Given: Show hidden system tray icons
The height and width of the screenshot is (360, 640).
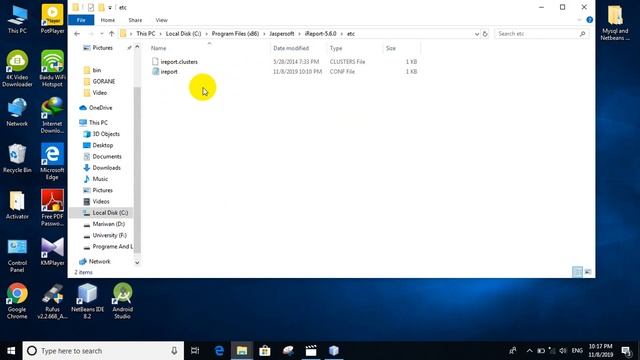Looking at the screenshot, I should point(529,351).
